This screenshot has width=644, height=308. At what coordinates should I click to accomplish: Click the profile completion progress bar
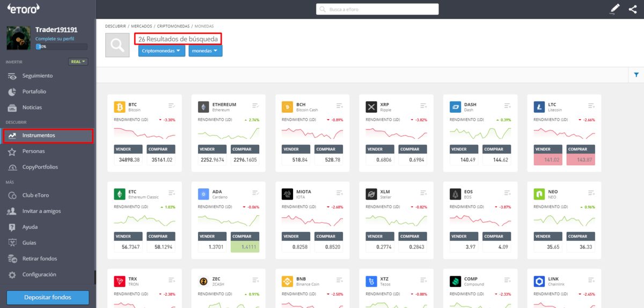(61, 47)
